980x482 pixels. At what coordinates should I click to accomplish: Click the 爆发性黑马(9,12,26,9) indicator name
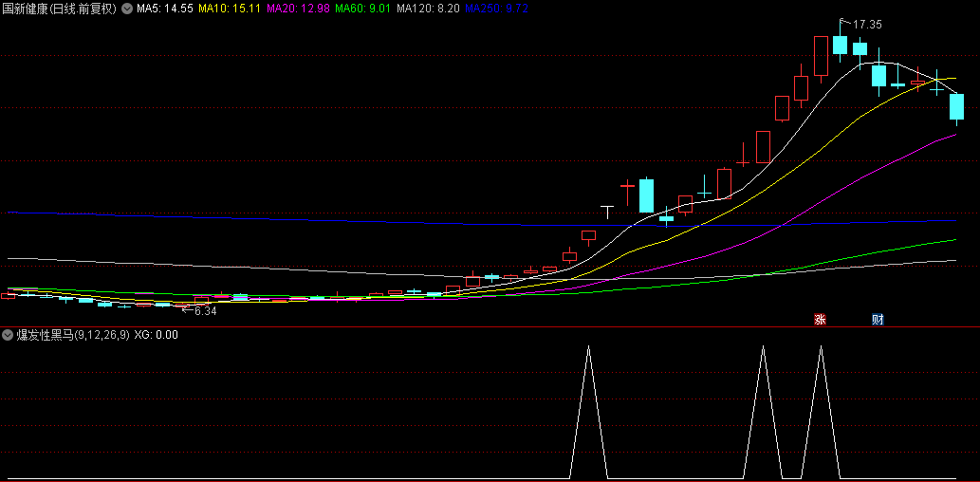(73, 335)
